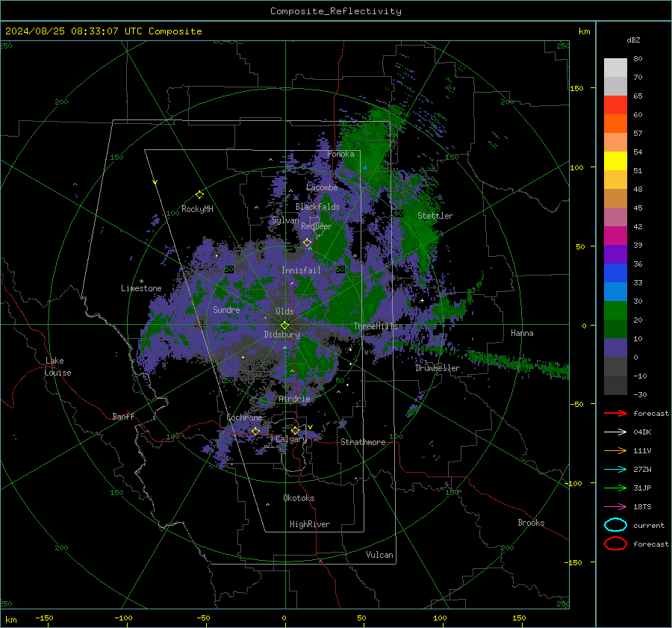Click the ThreeHills town label
This screenshot has height=628, width=672.
coord(376,326)
